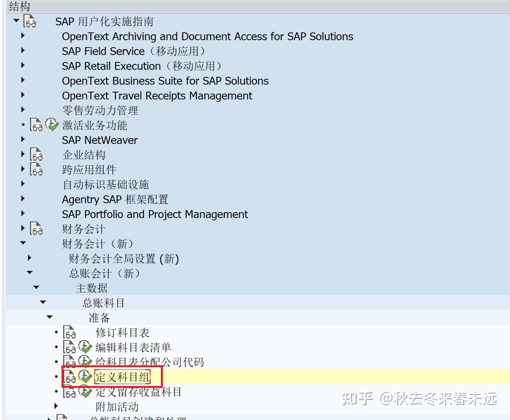Screen dimensions: 510x420
Task: Execute the 编辑科目表清单 activity icon
Action: pyautogui.click(x=85, y=347)
